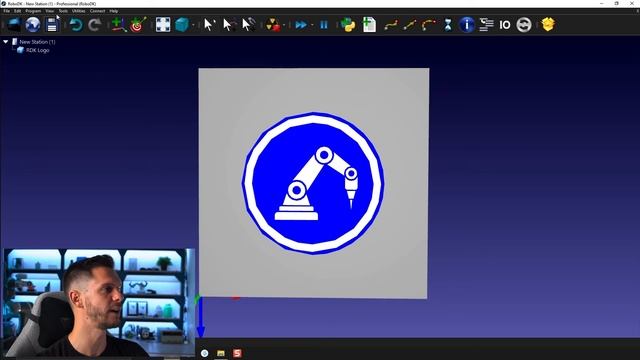640x360 pixels.
Task: Open the simulation speed dropdown arrow
Action: pos(312,25)
